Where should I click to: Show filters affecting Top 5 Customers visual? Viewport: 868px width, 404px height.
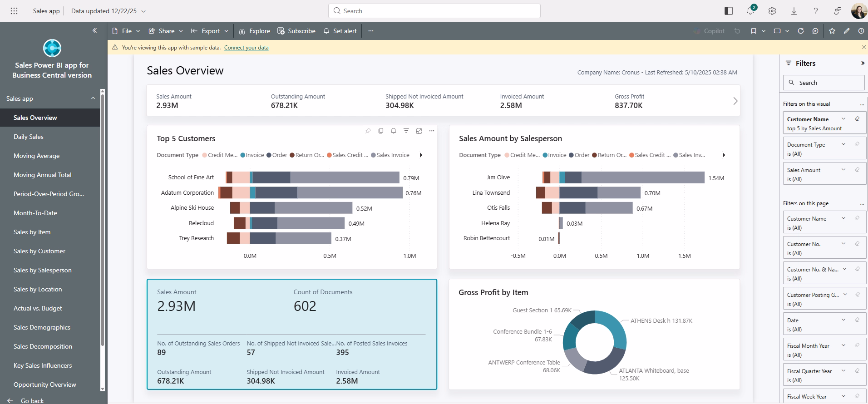[406, 131]
